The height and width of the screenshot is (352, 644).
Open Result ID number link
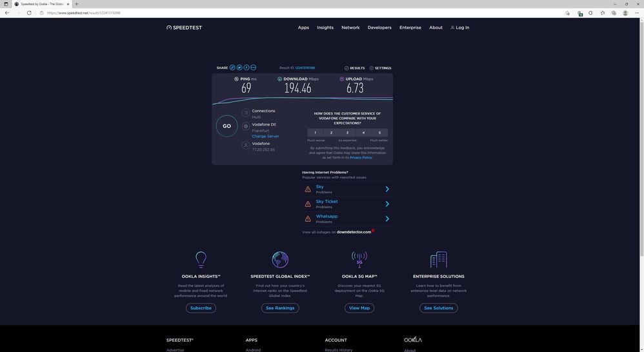pyautogui.click(x=305, y=68)
